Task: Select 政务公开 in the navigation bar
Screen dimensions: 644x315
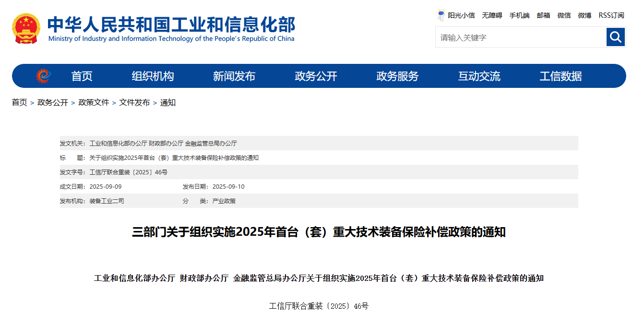Action: (316, 76)
